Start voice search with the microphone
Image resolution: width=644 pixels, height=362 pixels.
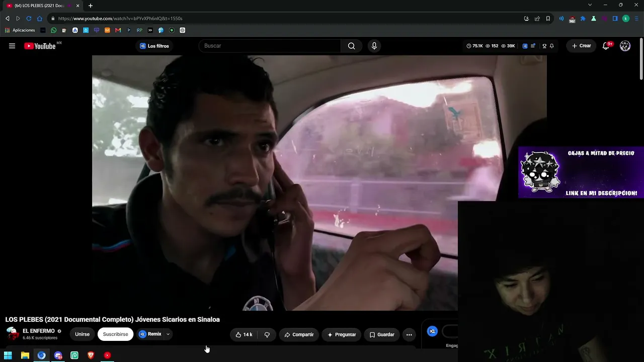(x=374, y=46)
